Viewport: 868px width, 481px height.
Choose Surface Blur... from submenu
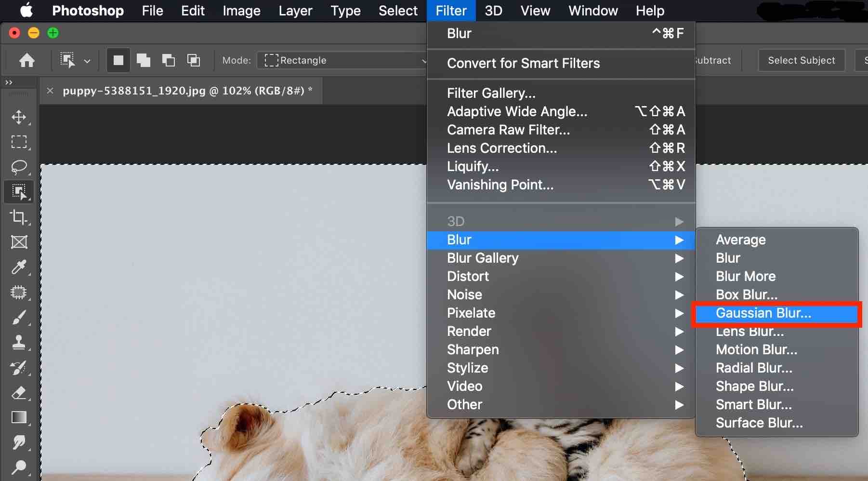point(776,423)
